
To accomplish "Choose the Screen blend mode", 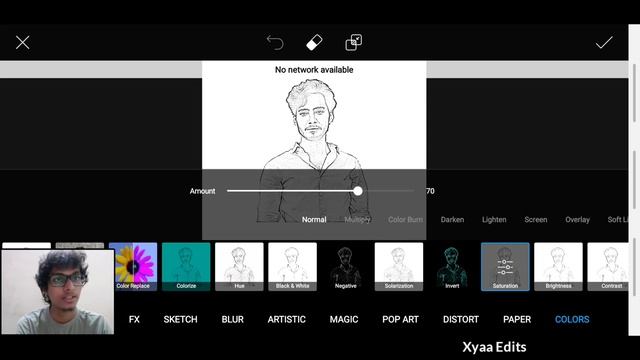I will 536,220.
